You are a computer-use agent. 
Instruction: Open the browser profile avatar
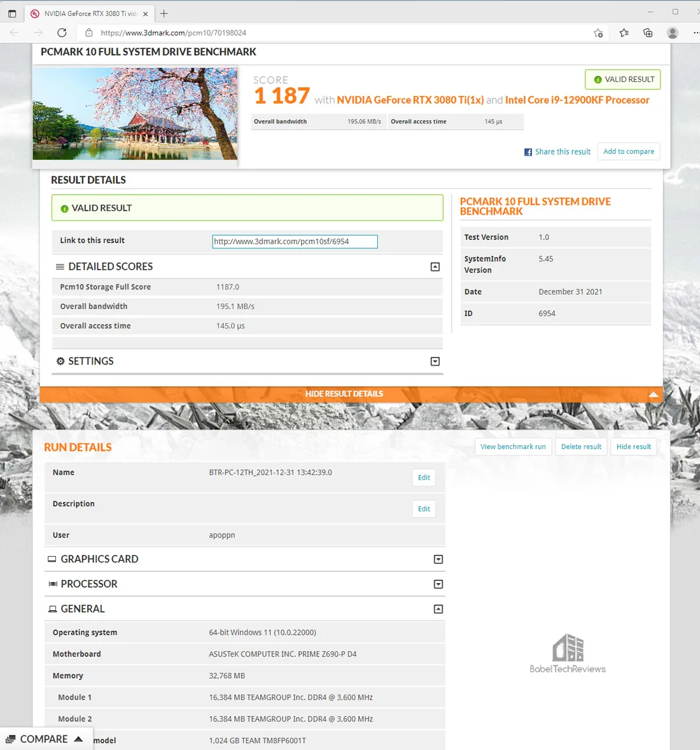point(672,32)
